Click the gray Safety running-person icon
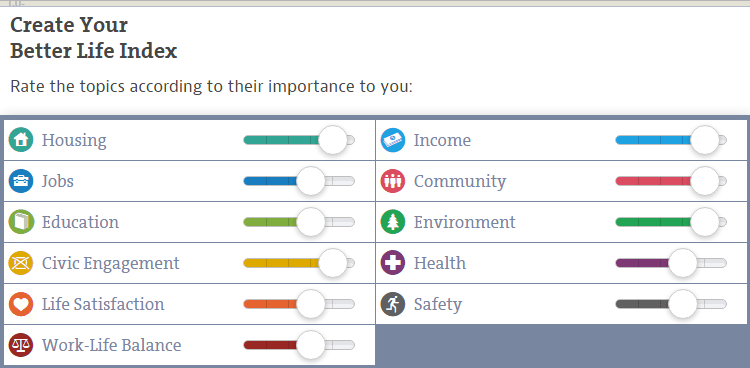This screenshot has height=368, width=750. (x=393, y=304)
